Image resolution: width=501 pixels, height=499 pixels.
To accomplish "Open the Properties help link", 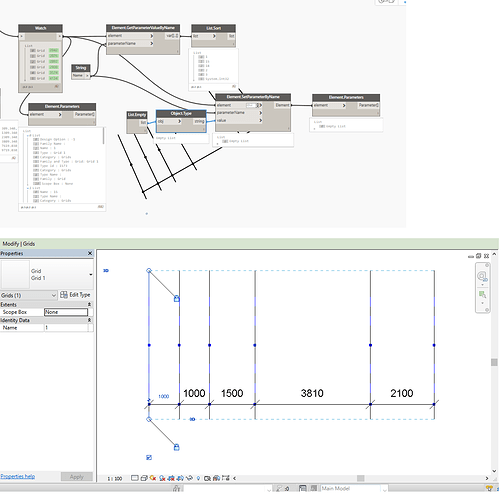I will click(x=18, y=476).
